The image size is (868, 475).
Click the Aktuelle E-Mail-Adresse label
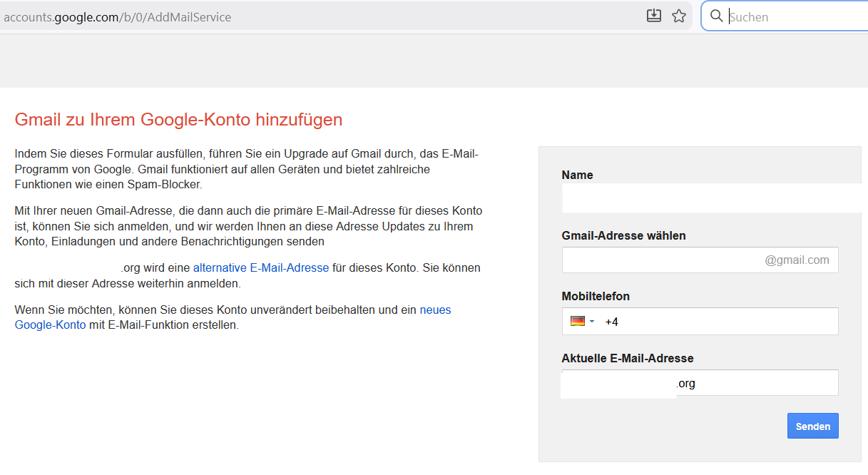coord(627,358)
